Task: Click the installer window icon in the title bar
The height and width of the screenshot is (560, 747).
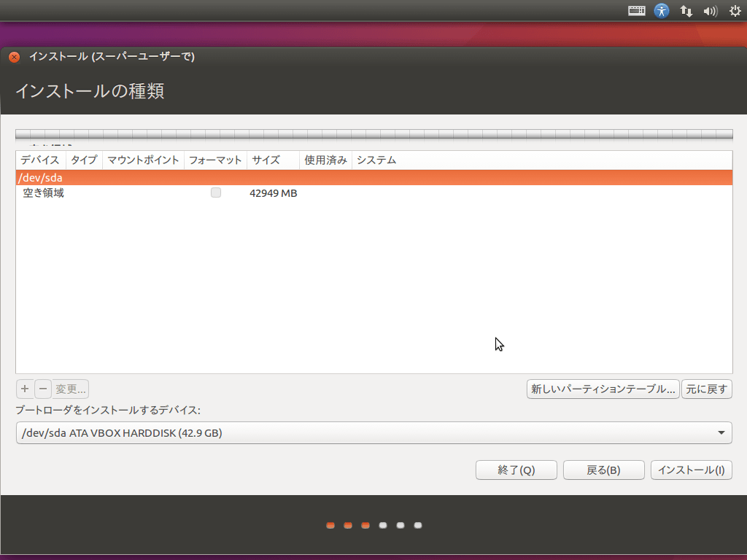Action: [13, 56]
